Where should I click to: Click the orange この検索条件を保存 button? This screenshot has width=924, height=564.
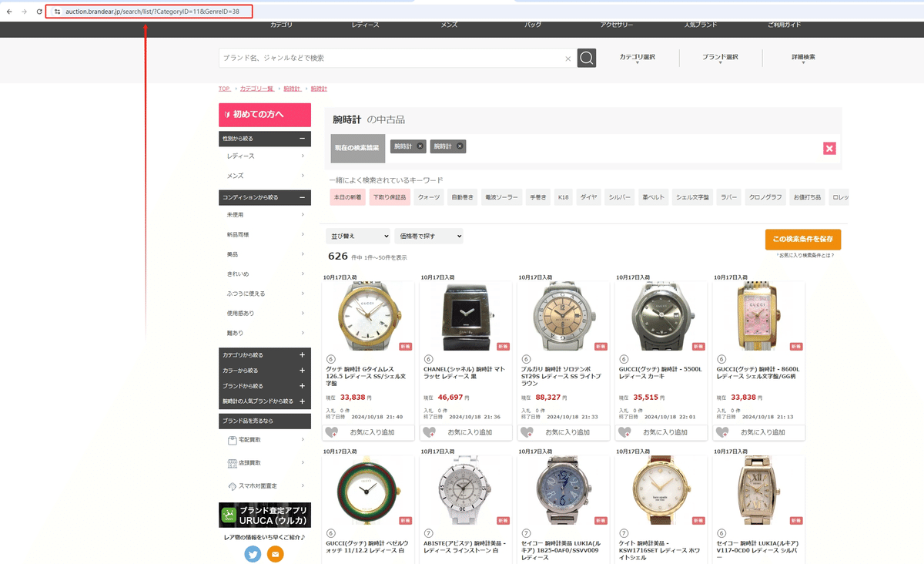pos(803,240)
